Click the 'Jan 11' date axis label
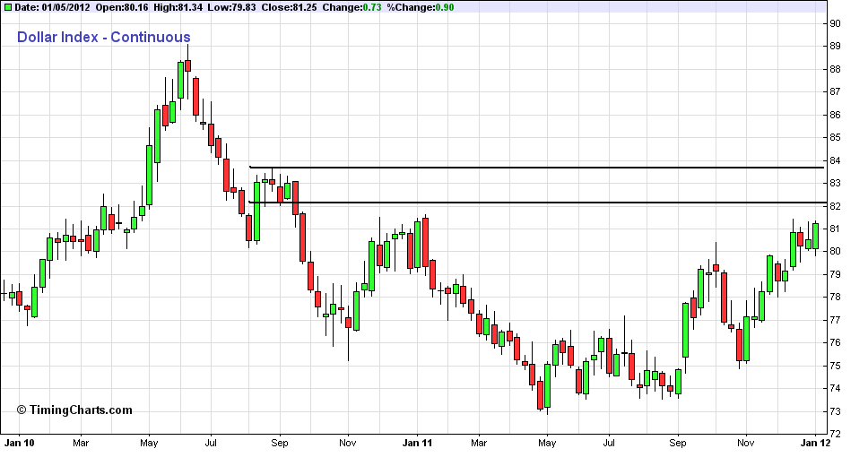The width and height of the screenshot is (868, 466). point(417,443)
